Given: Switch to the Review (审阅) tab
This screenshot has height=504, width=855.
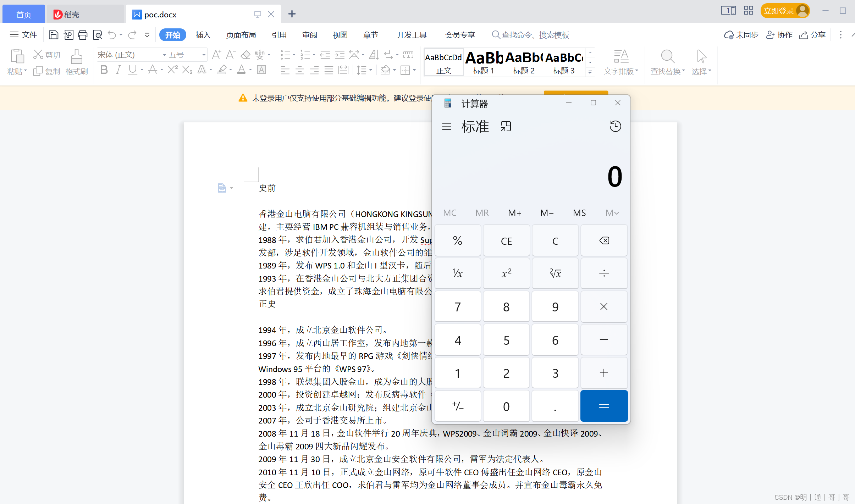Looking at the screenshot, I should click(309, 35).
